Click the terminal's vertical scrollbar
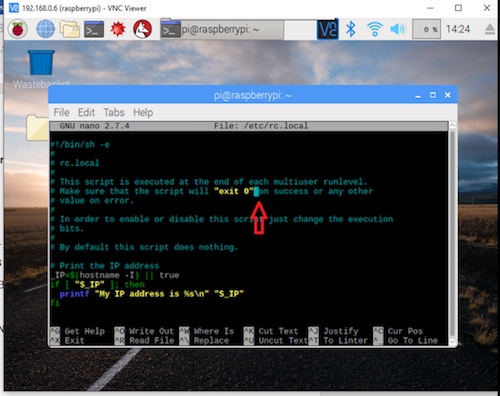This screenshot has width=500, height=396. click(452, 233)
